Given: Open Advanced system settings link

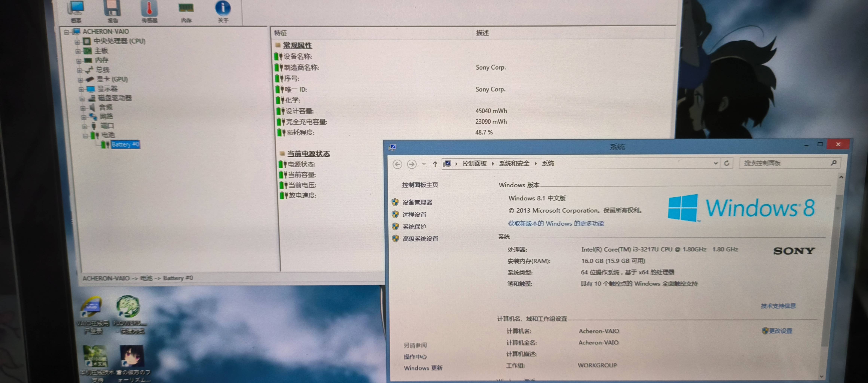Looking at the screenshot, I should tap(420, 239).
